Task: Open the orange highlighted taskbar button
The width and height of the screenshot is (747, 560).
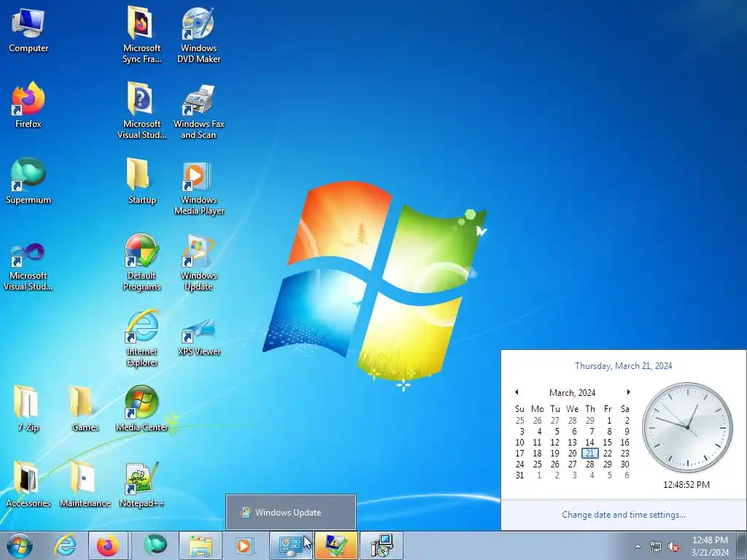Action: [336, 545]
